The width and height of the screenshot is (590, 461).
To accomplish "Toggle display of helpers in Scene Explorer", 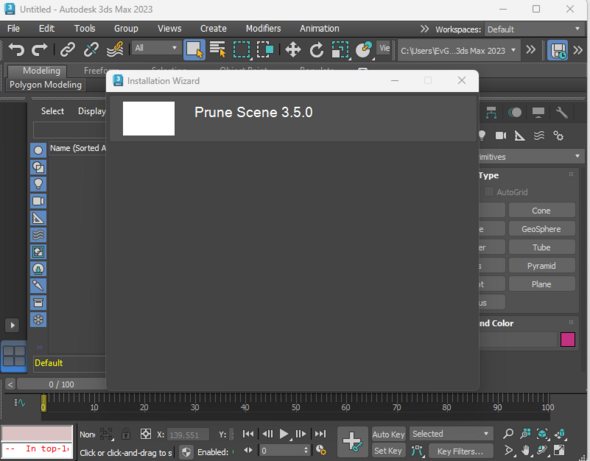I will pos(38,218).
